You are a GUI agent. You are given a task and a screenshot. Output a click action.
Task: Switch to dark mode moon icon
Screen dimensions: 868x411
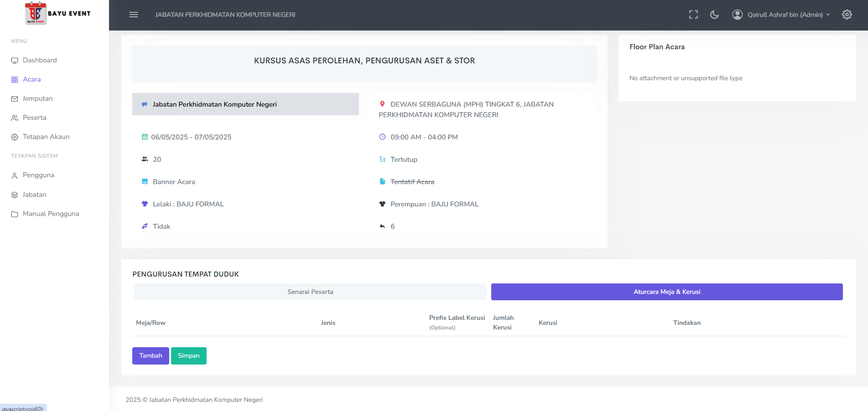(714, 15)
